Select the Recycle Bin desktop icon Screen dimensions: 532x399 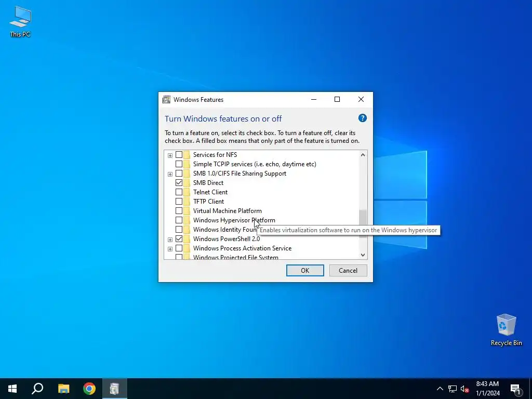(506, 330)
